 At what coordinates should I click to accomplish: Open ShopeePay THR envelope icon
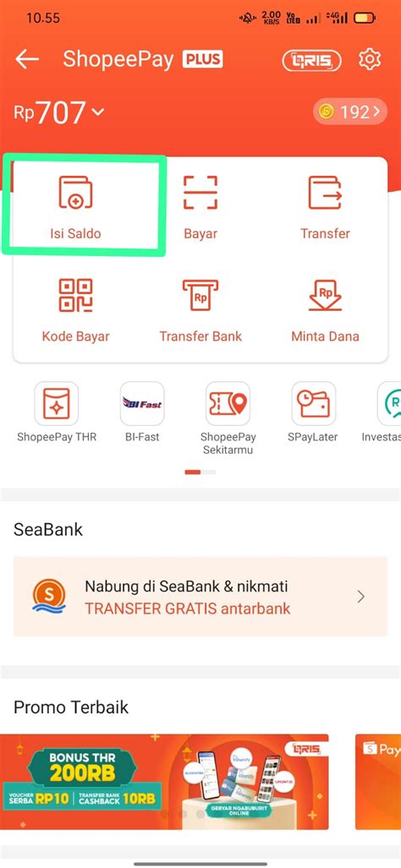(x=57, y=403)
